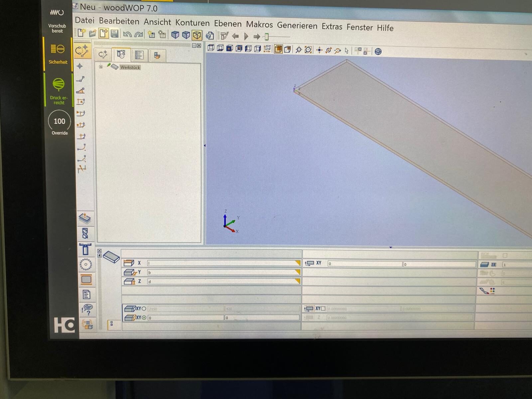Expand the Werkstück tree node
The image size is (532, 399).
coord(101,67)
